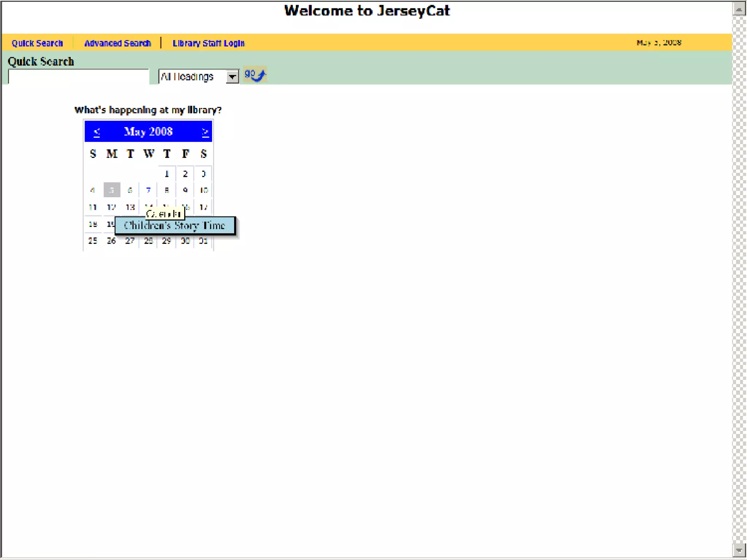Open Library Staff Login link

point(208,43)
